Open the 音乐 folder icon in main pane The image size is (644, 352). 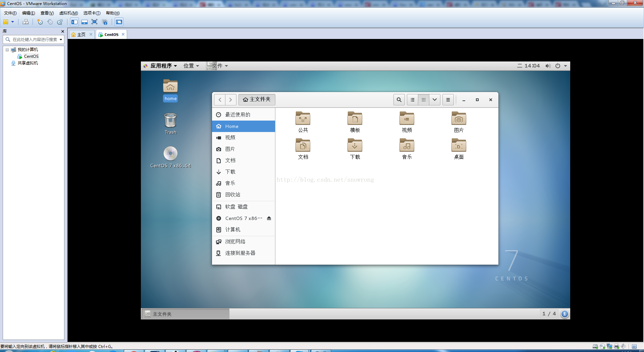[407, 149]
